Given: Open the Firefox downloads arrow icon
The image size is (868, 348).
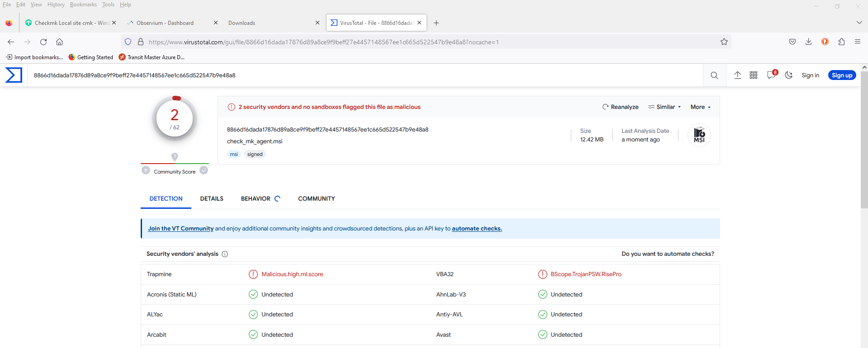Looking at the screenshot, I should (808, 42).
